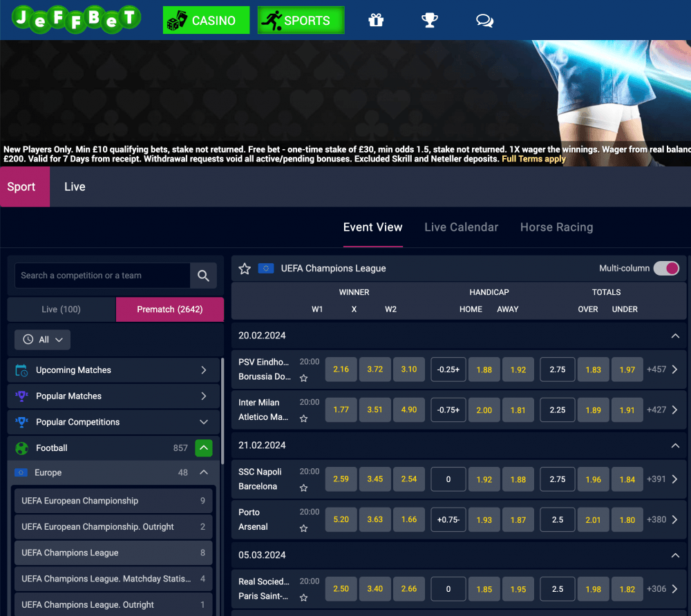Select UEFA Champions League in sidebar
The height and width of the screenshot is (616, 691).
[x=113, y=552]
